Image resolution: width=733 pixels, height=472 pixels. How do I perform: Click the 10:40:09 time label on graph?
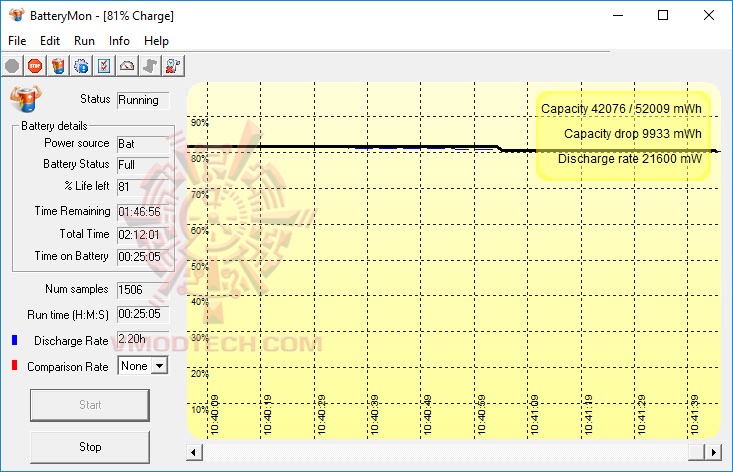point(215,415)
